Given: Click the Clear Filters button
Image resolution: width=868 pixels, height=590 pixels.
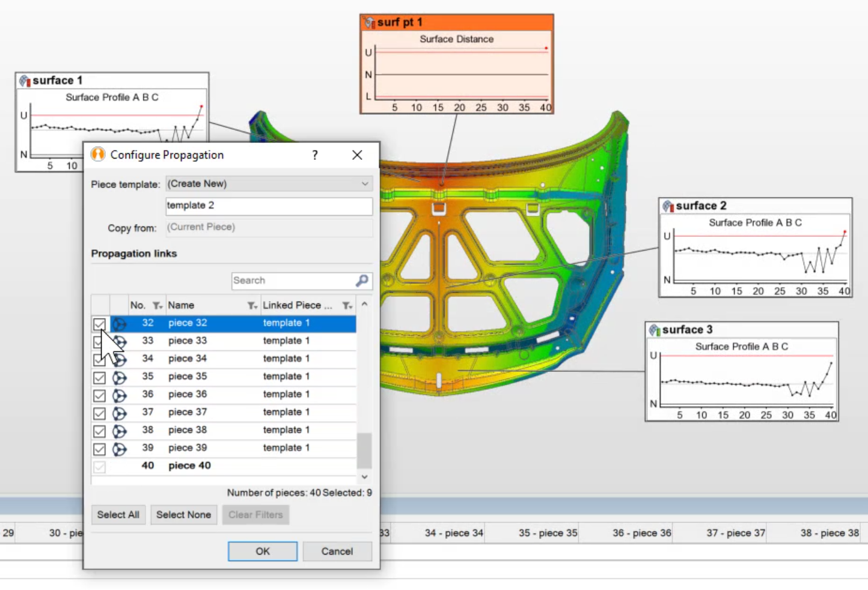Looking at the screenshot, I should pyautogui.click(x=255, y=515).
